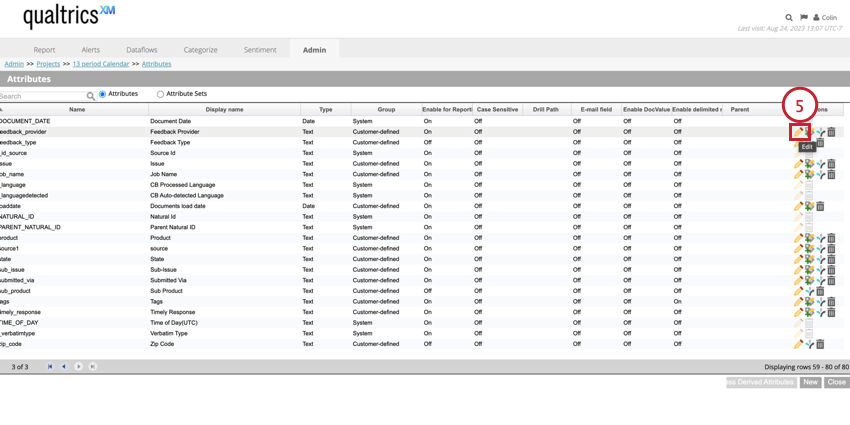Click the search magnifier in top header
Viewport: 850px width, 425px height.
coord(789,17)
